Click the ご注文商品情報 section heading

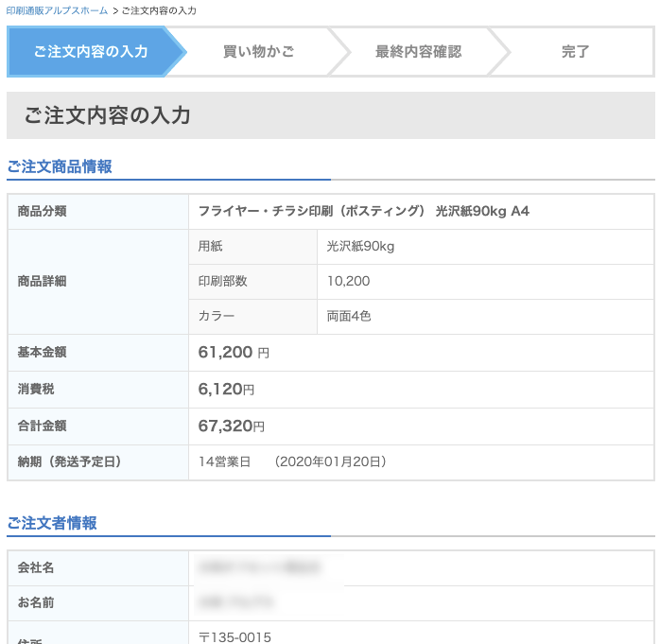pyautogui.click(x=60, y=166)
